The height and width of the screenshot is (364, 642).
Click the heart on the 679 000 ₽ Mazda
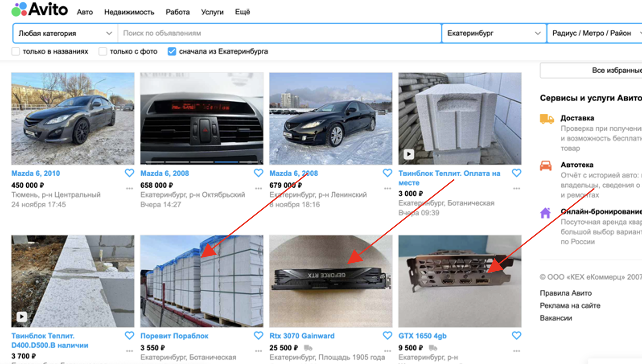click(x=387, y=173)
